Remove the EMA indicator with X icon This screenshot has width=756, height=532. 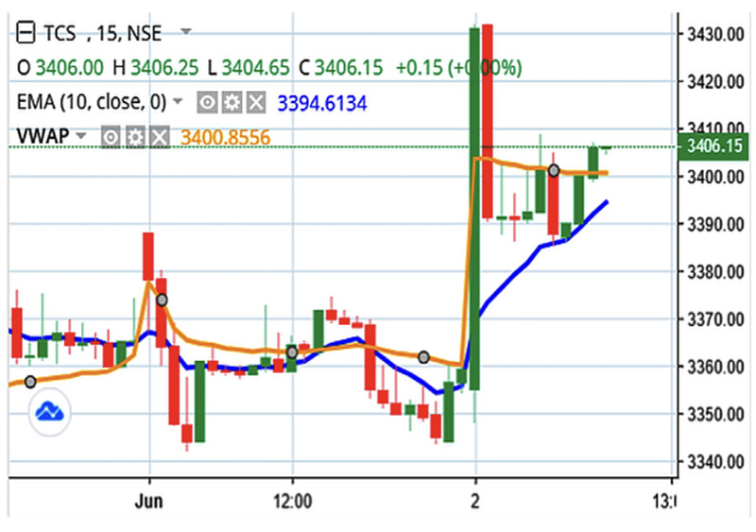255,102
